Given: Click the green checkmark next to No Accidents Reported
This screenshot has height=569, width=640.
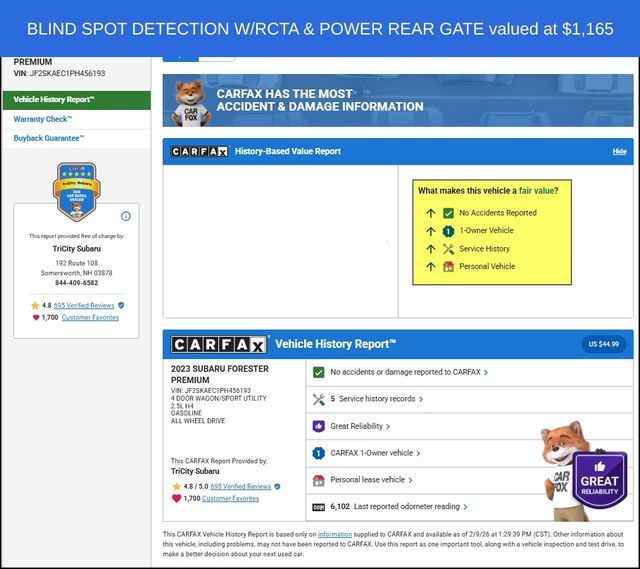Looking at the screenshot, I should tap(449, 213).
